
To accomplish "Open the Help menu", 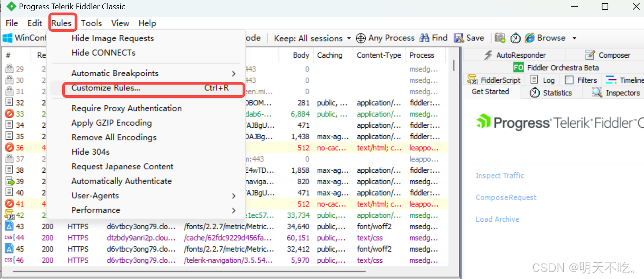I will coord(147,23).
